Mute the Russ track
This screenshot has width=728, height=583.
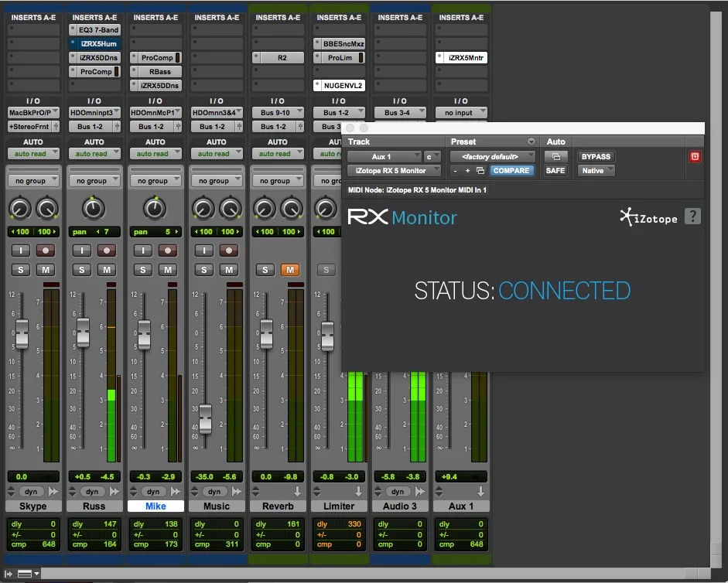107,270
